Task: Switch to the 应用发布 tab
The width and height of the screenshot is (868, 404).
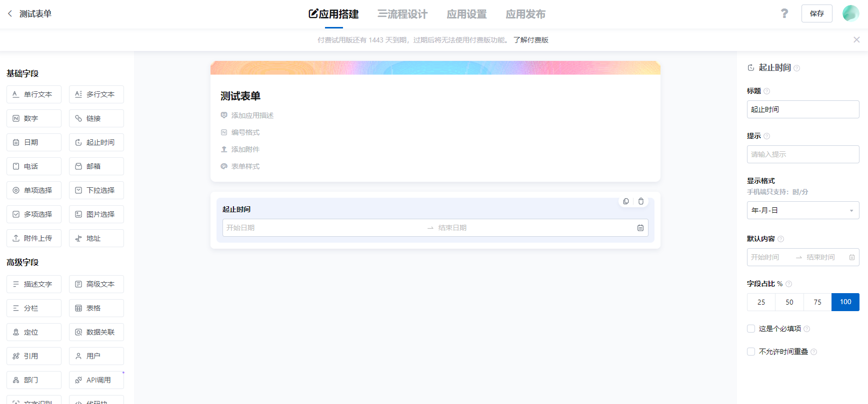Action: pyautogui.click(x=525, y=14)
